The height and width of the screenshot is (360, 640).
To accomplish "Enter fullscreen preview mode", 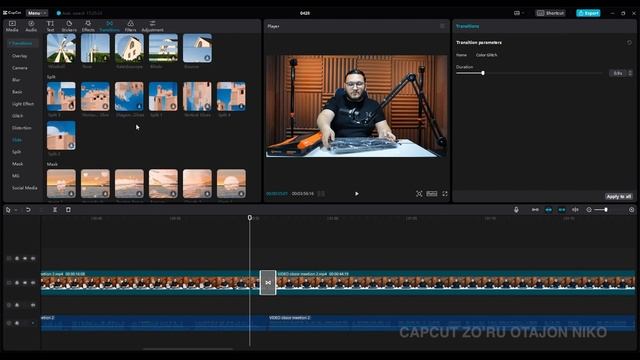I will 445,193.
